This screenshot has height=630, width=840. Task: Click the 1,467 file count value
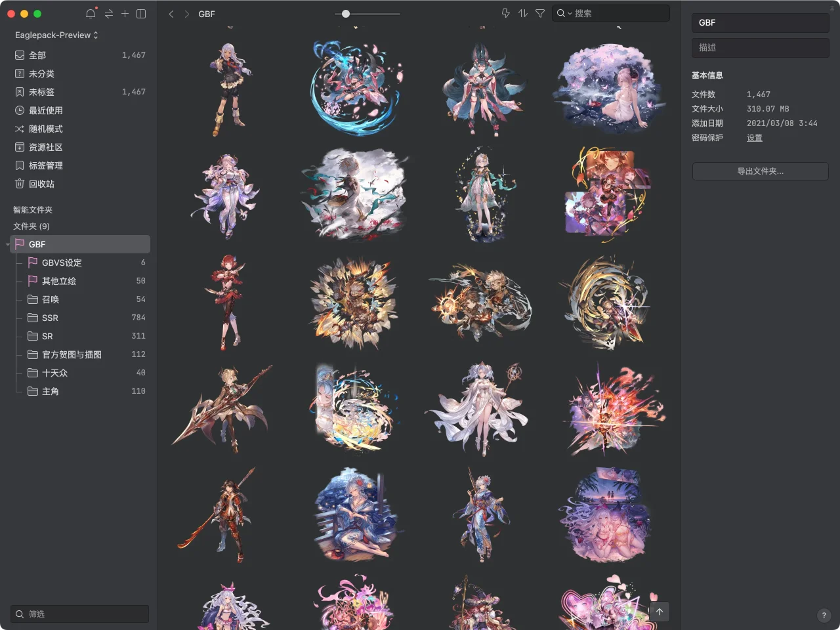pos(759,94)
